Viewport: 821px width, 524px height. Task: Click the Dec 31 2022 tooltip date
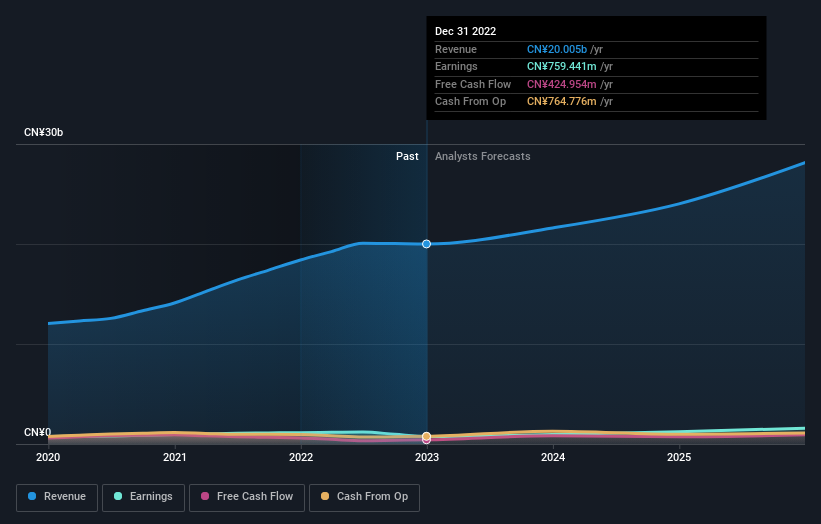point(465,31)
